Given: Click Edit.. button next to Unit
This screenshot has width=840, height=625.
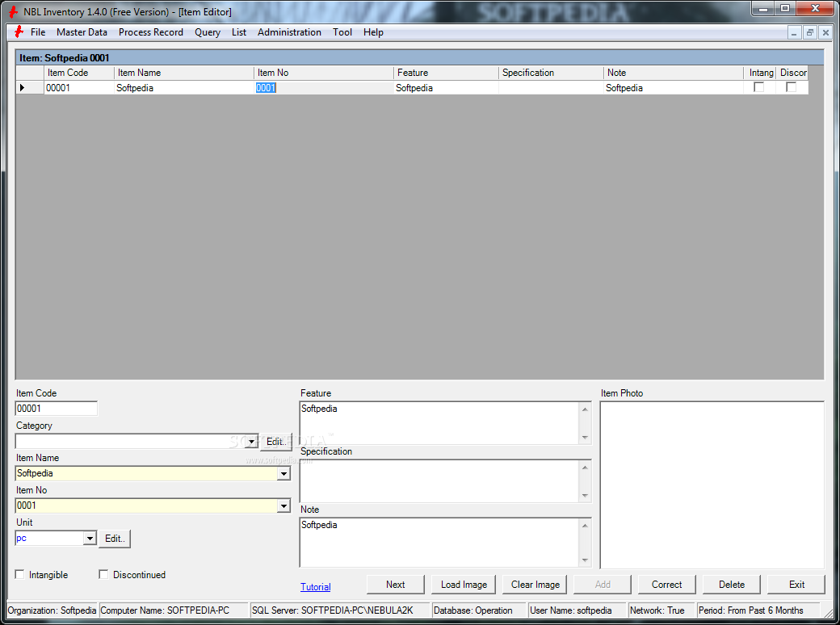Looking at the screenshot, I should tap(115, 539).
